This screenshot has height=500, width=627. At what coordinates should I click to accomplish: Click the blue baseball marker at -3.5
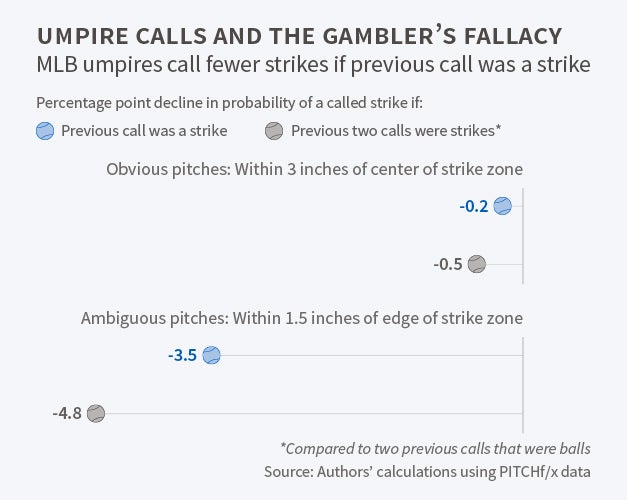pyautogui.click(x=211, y=355)
